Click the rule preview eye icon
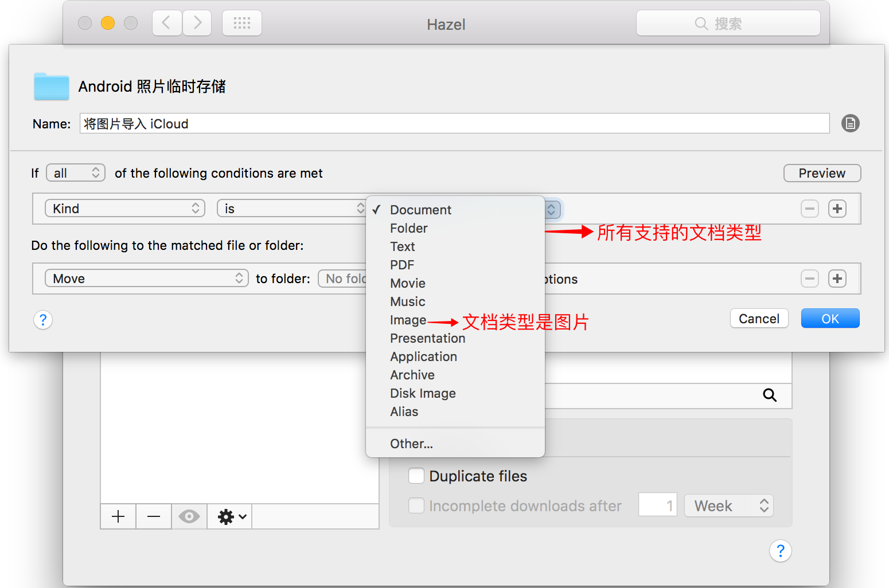 tap(189, 516)
